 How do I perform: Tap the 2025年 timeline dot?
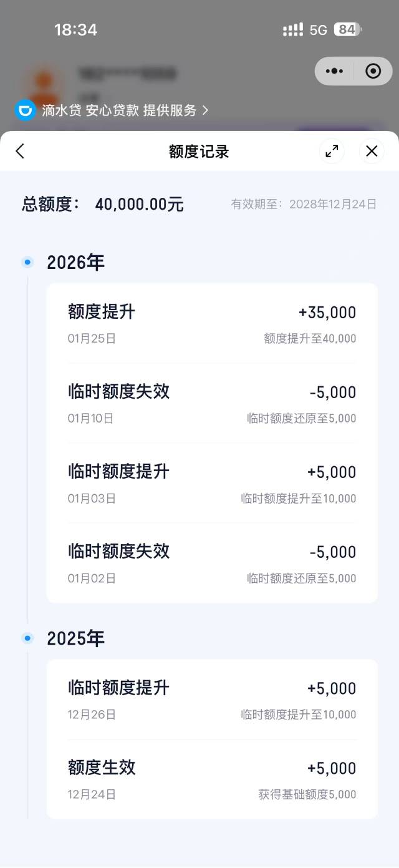click(x=27, y=638)
